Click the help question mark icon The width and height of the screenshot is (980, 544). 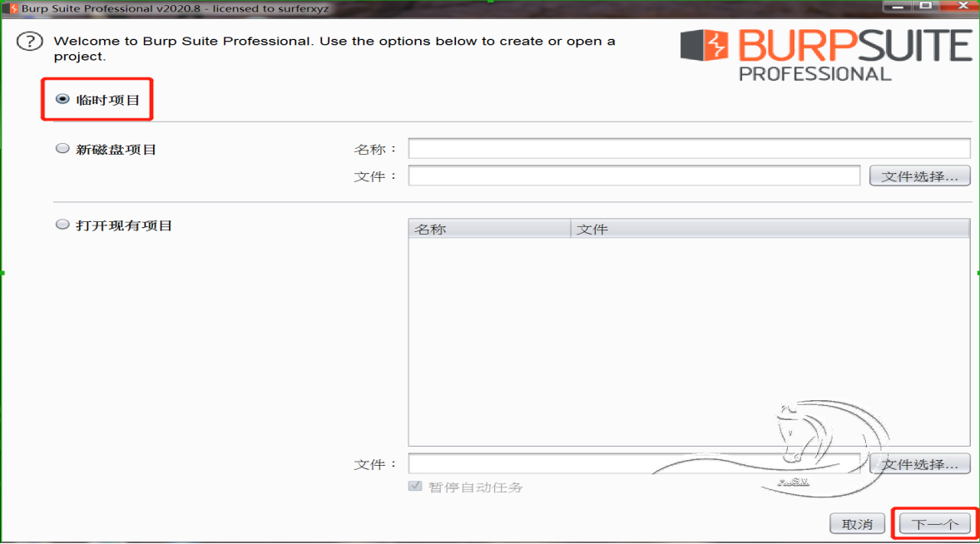click(29, 42)
